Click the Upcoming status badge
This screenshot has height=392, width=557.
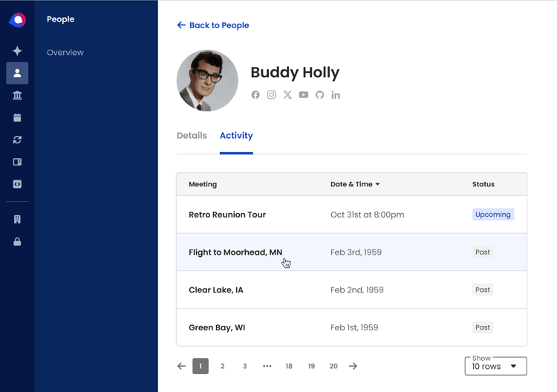[493, 215]
